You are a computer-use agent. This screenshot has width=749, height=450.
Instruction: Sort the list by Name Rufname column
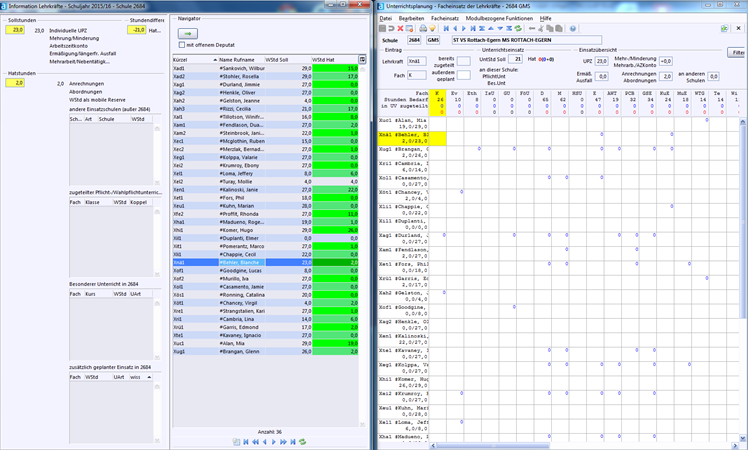click(x=241, y=60)
